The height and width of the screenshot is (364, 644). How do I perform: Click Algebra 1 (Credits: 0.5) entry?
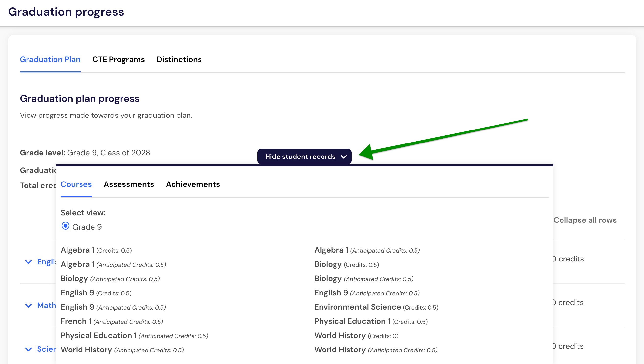coord(96,250)
